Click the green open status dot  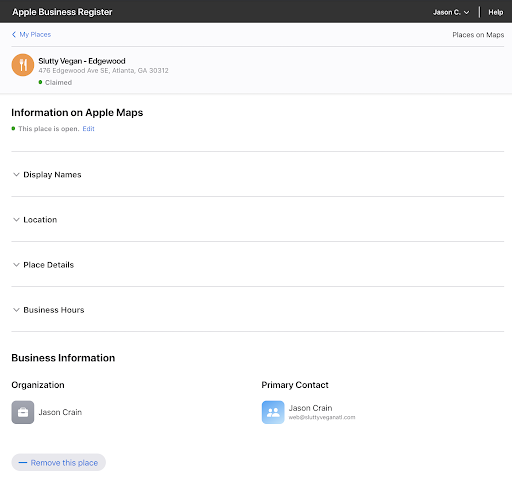(13, 128)
